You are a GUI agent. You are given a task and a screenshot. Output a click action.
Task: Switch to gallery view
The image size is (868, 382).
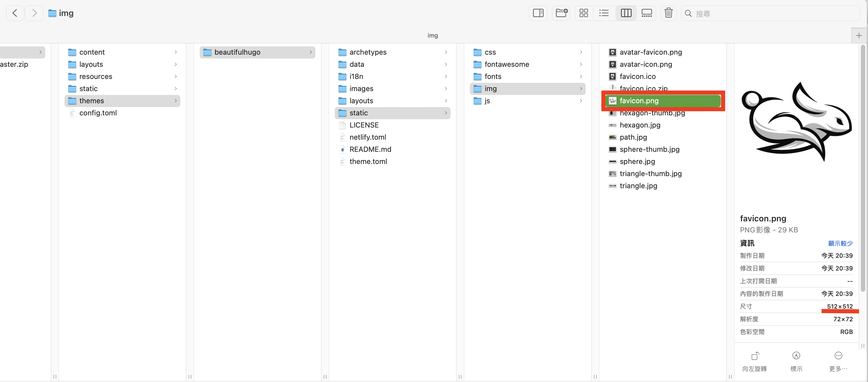tap(646, 13)
